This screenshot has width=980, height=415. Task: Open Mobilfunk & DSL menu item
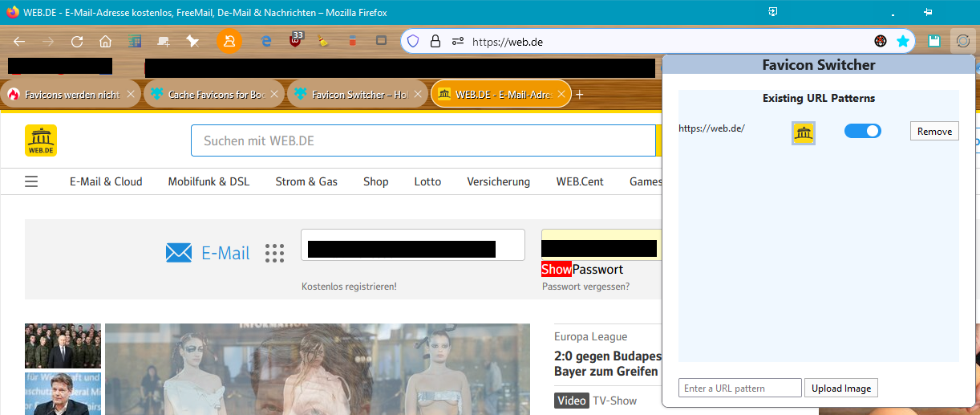point(209,181)
